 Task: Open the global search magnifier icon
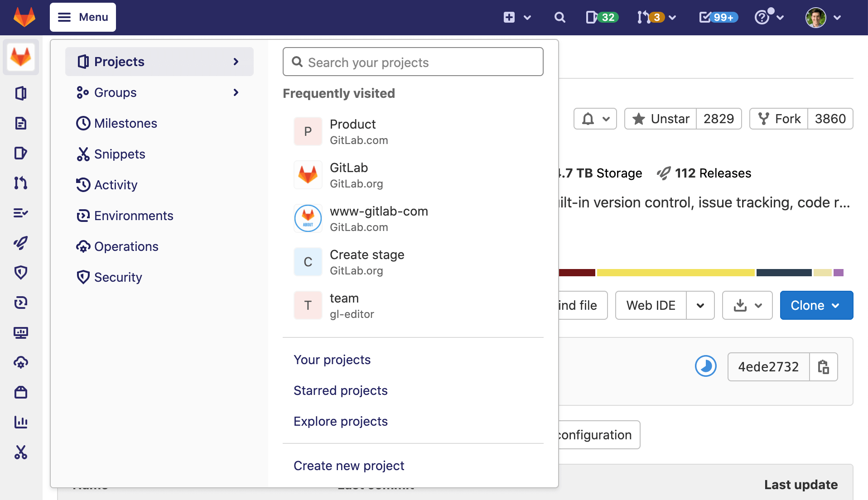click(x=559, y=17)
